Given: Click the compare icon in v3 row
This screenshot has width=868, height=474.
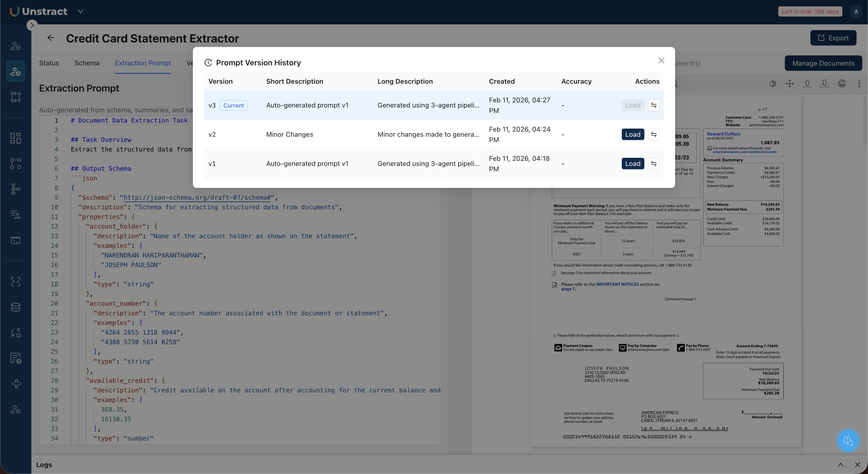Looking at the screenshot, I should [653, 105].
